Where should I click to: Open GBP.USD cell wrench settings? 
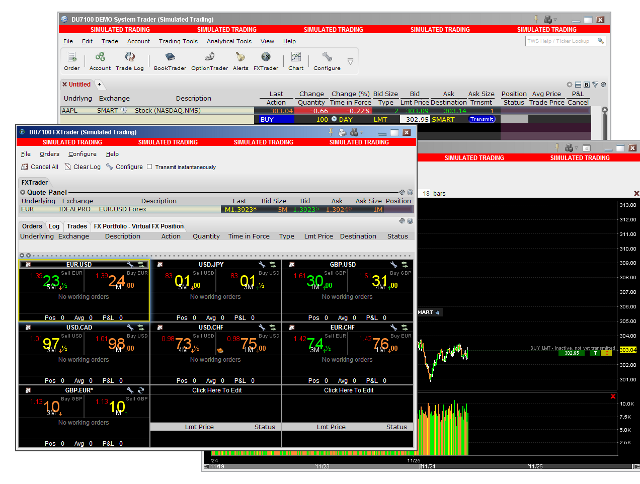394,264
